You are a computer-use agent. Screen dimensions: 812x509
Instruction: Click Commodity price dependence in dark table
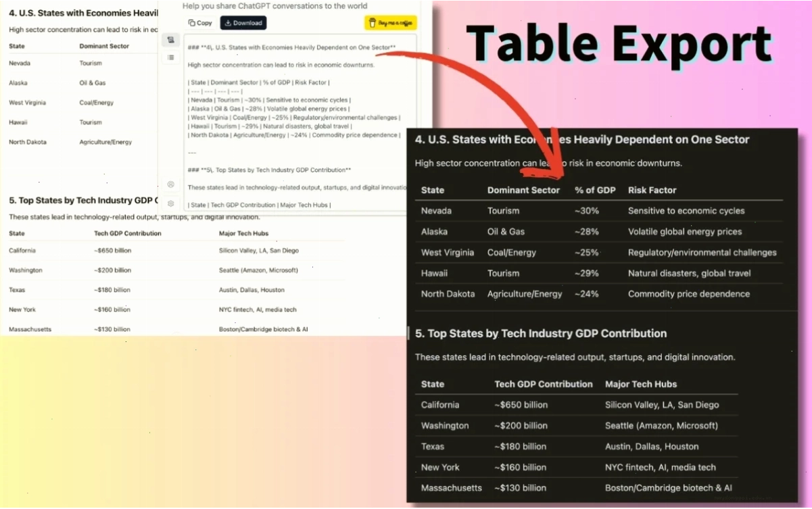[689, 294]
